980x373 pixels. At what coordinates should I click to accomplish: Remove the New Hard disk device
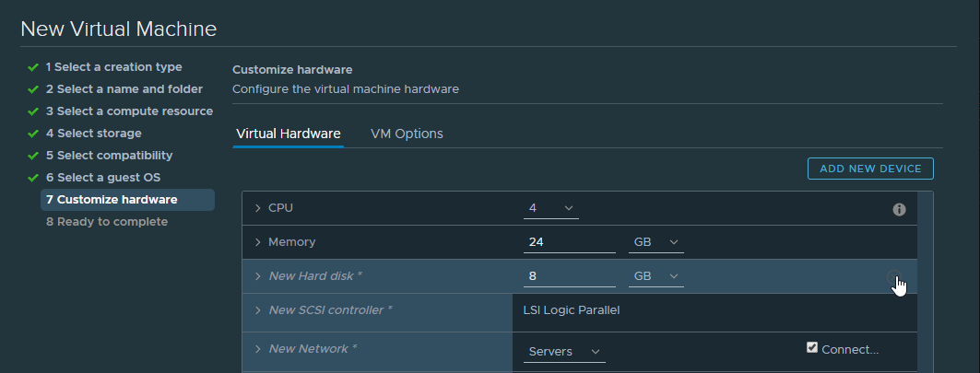click(x=892, y=277)
